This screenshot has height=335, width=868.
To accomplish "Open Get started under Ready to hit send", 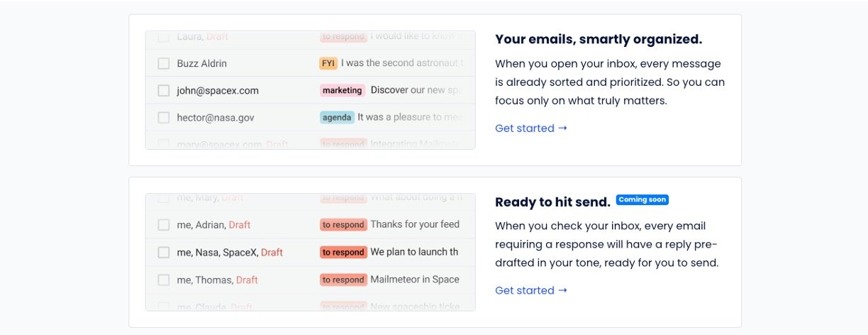I will pyautogui.click(x=531, y=290).
